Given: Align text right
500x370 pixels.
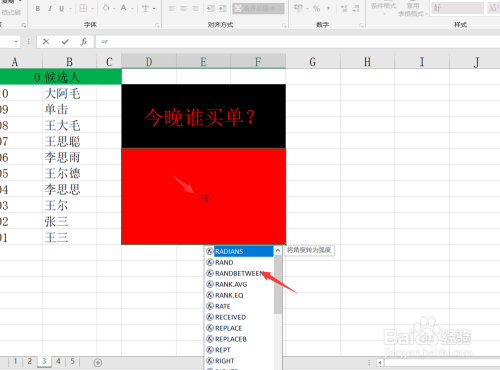Looking at the screenshot, I should click(x=195, y=9).
